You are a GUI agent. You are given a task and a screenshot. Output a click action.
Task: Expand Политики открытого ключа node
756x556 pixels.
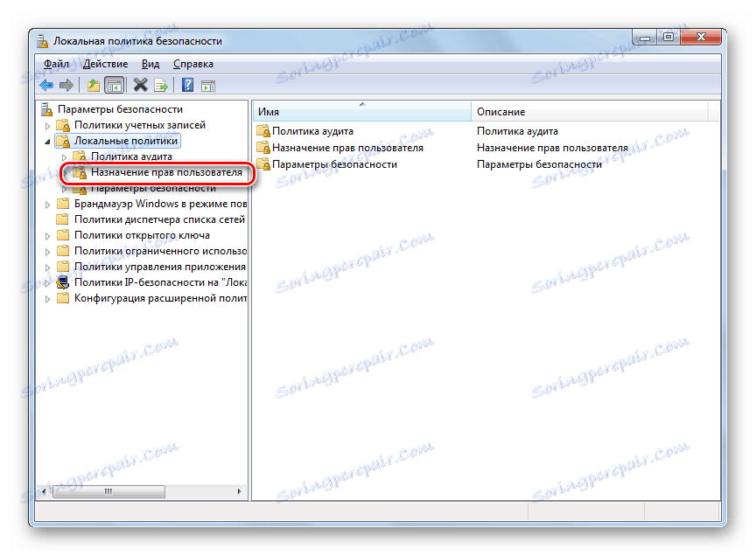pos(47,237)
